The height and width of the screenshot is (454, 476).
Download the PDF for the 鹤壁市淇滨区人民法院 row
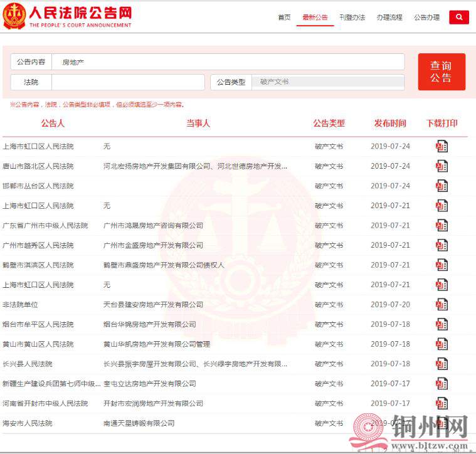[442, 265]
